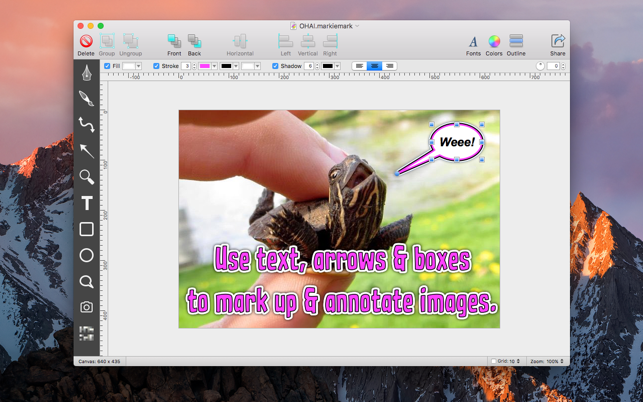The image size is (643, 402).
Task: Adjust the Shadow size stepper
Action: coord(317,66)
